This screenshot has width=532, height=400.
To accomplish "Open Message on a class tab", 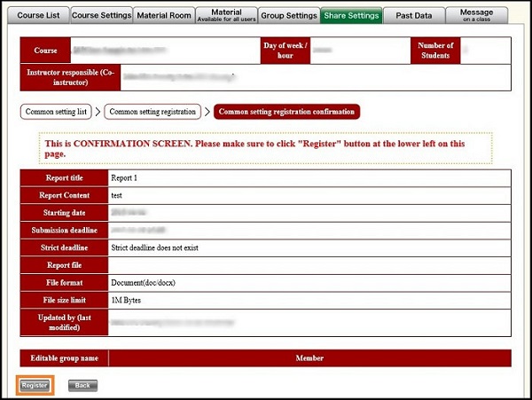I will 476,15.
